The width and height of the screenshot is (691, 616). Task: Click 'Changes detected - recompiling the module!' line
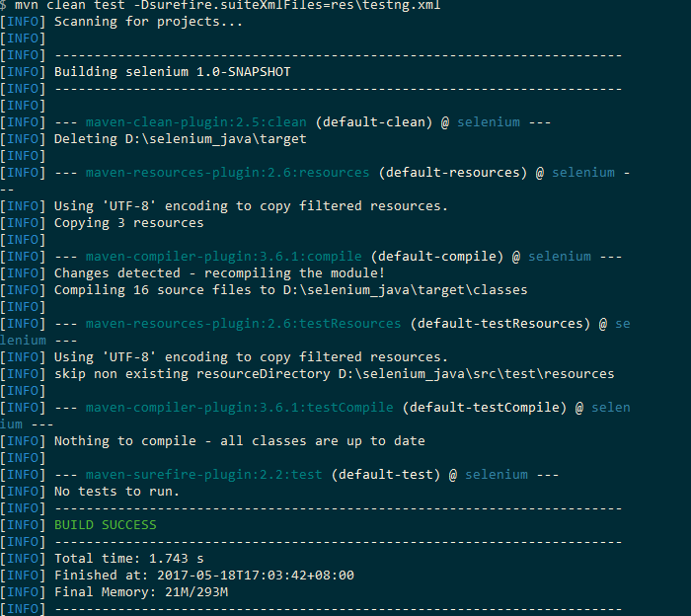219,273
